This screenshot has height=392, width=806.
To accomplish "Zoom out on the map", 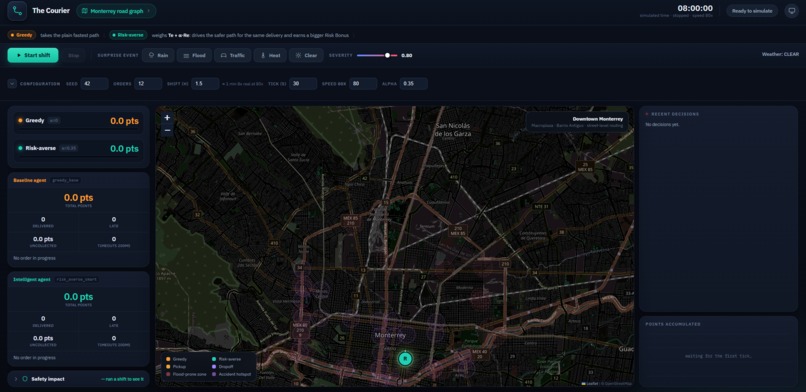I will pos(167,130).
